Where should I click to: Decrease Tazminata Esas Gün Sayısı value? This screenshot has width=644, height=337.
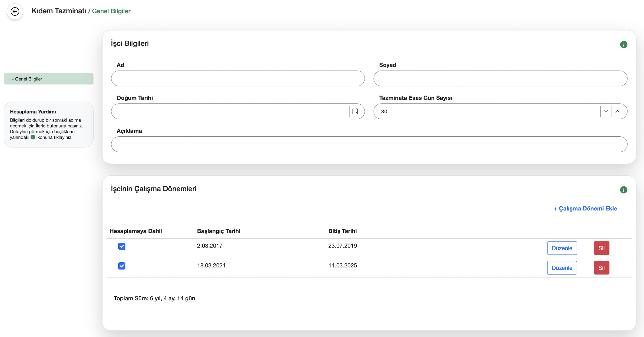pos(606,111)
